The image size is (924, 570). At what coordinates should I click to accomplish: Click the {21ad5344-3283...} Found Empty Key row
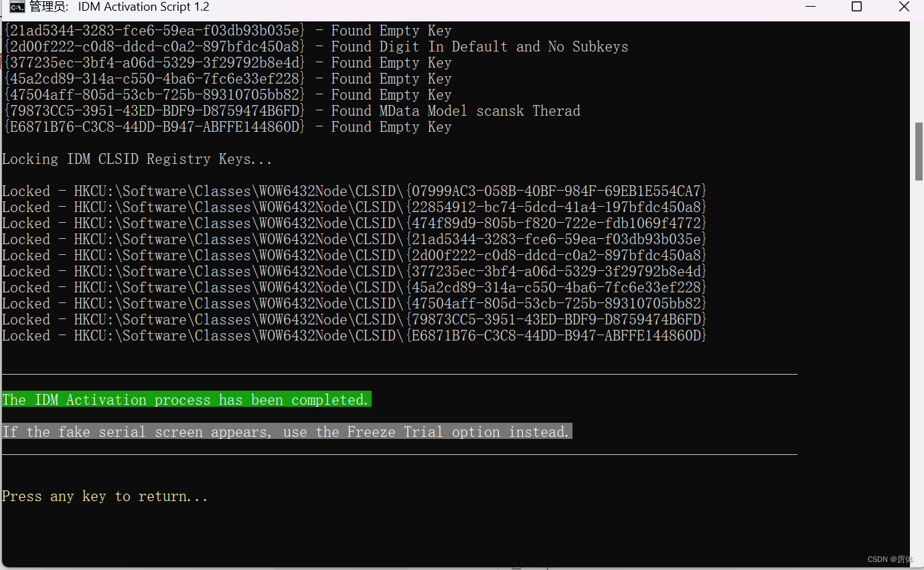tap(228, 31)
